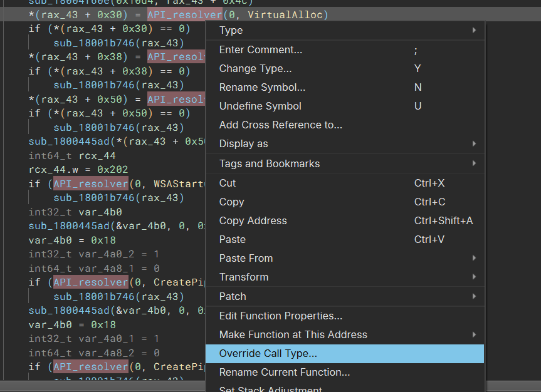Click arrow next to Transform
The width and height of the screenshot is (541, 392).
[475, 277]
